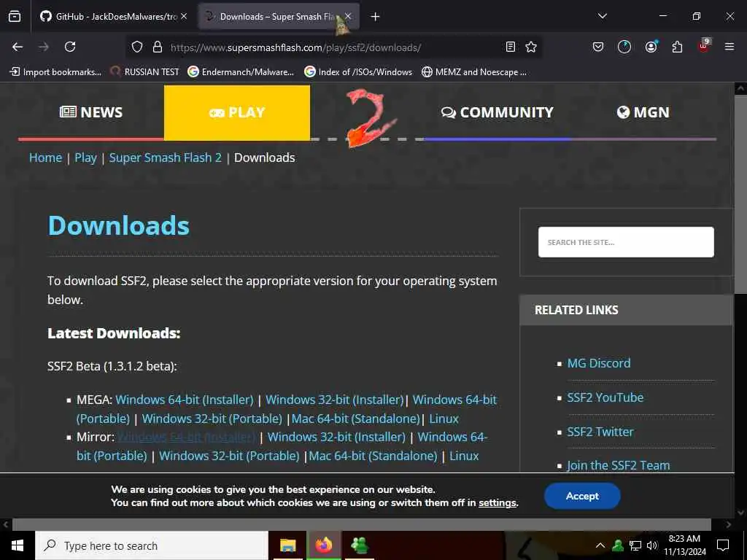Open the MGN site menu

[x=643, y=112]
